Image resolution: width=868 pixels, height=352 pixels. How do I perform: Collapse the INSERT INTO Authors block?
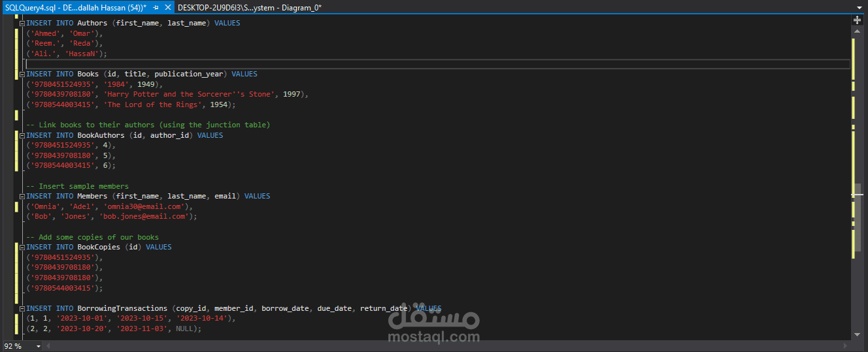[x=23, y=23]
